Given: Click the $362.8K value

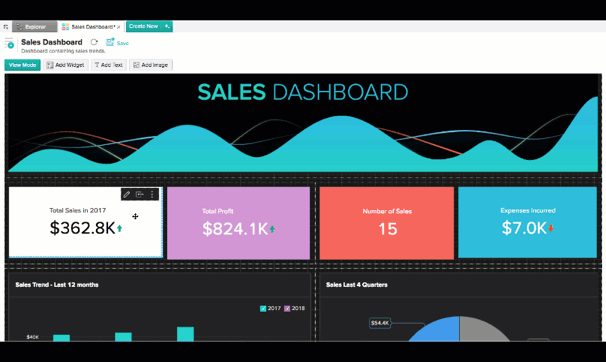Looking at the screenshot, I should click(x=82, y=228).
